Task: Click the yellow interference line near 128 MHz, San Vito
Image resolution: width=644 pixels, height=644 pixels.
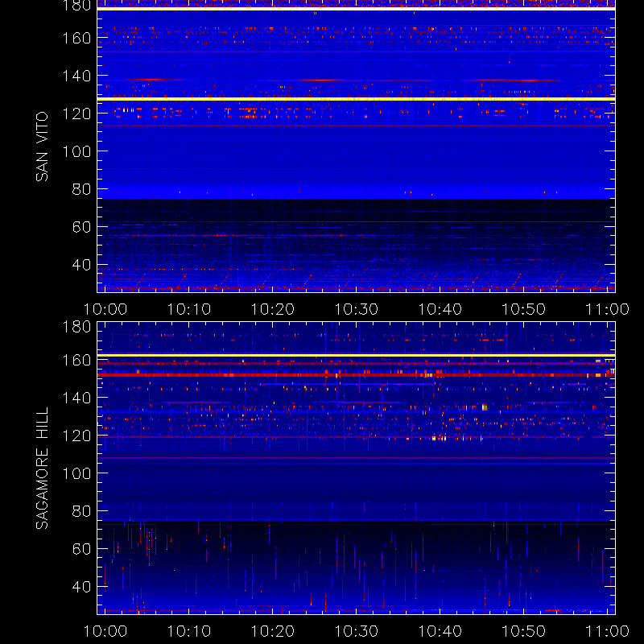Action: pos(356,99)
